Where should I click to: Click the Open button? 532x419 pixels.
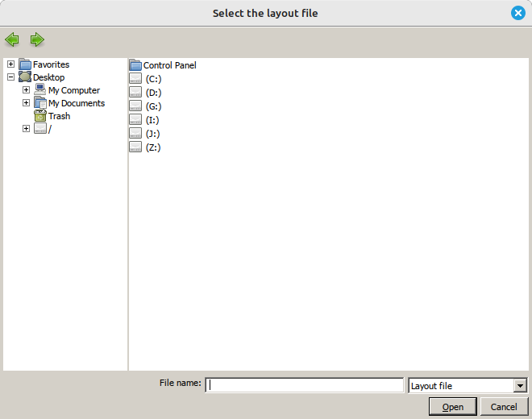click(453, 406)
